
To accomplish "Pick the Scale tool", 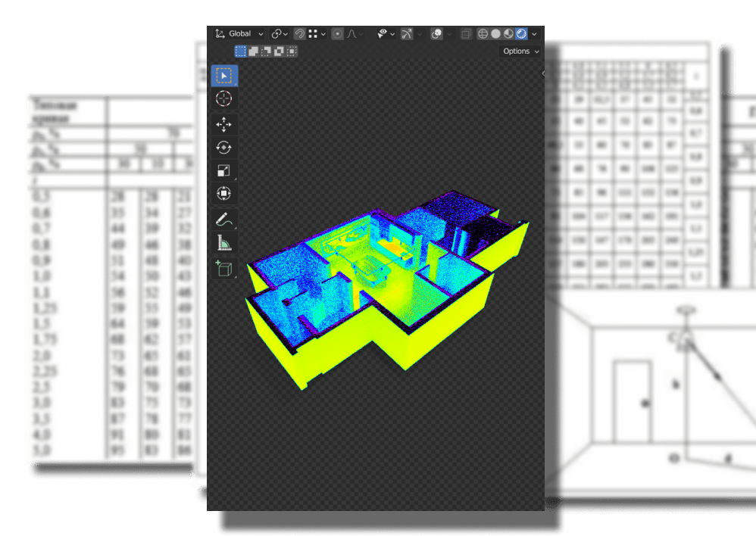I will click(x=223, y=171).
